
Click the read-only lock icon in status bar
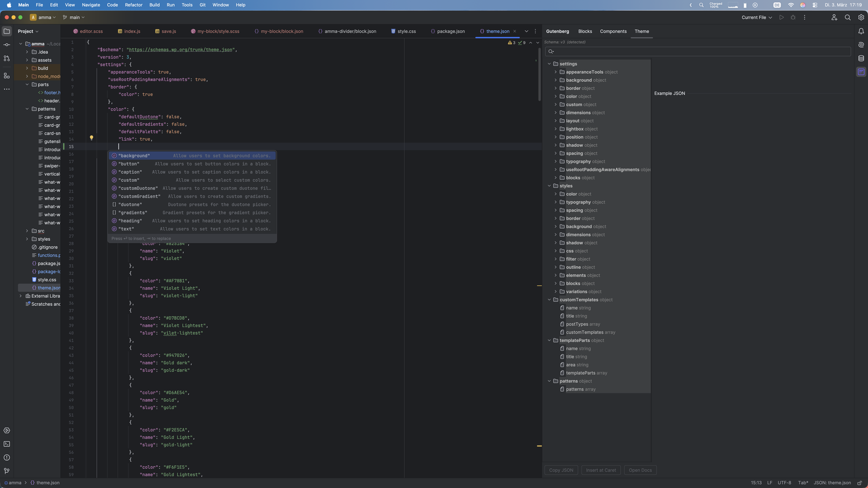[859, 483]
